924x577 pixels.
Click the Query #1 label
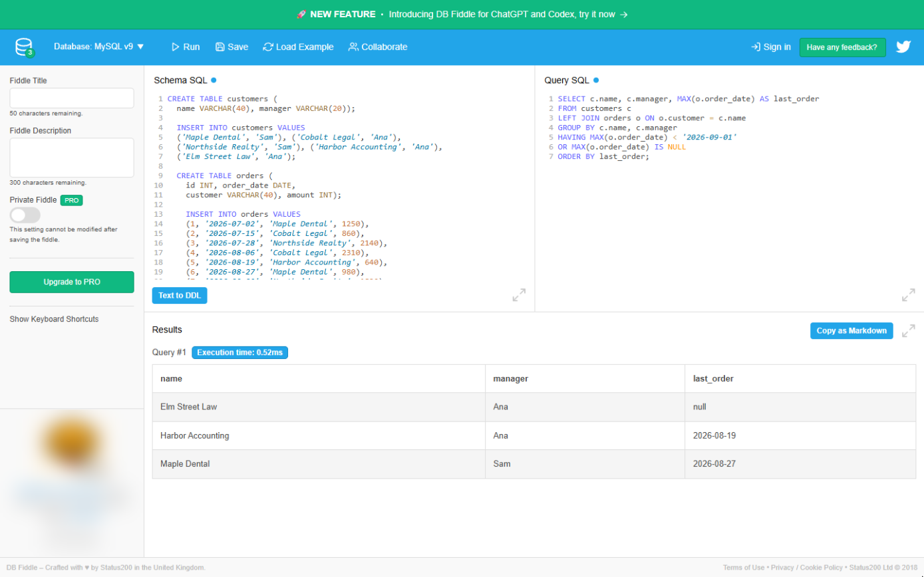(x=170, y=352)
